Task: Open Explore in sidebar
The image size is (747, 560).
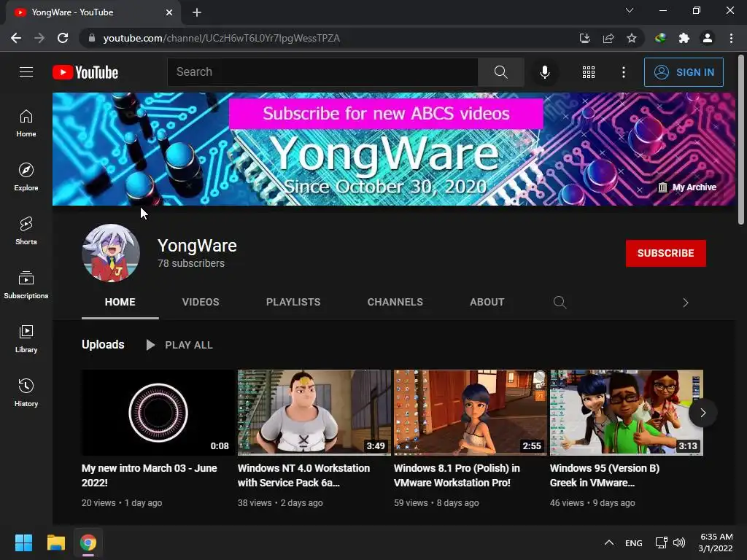Action: 26,177
